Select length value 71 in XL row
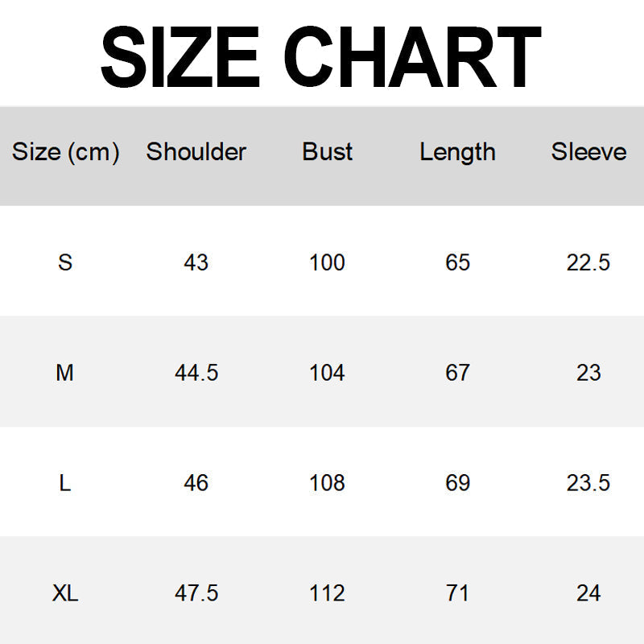The image size is (644, 644). 457,593
